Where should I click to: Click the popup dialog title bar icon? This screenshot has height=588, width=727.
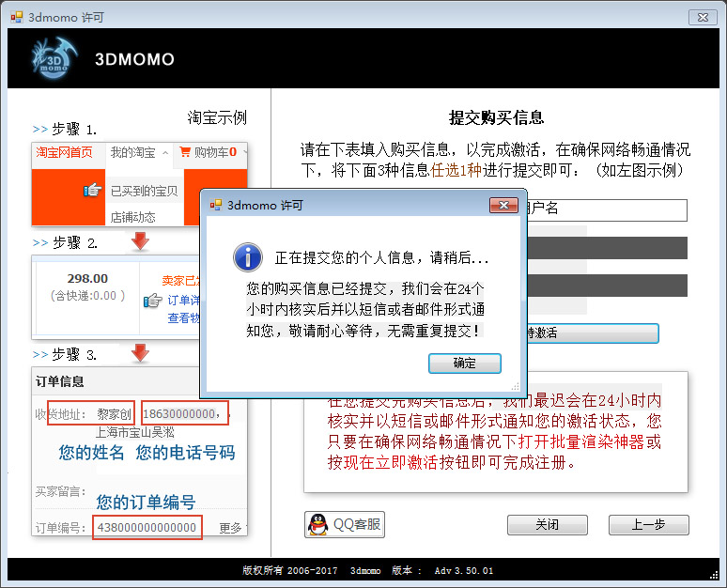tap(216, 205)
